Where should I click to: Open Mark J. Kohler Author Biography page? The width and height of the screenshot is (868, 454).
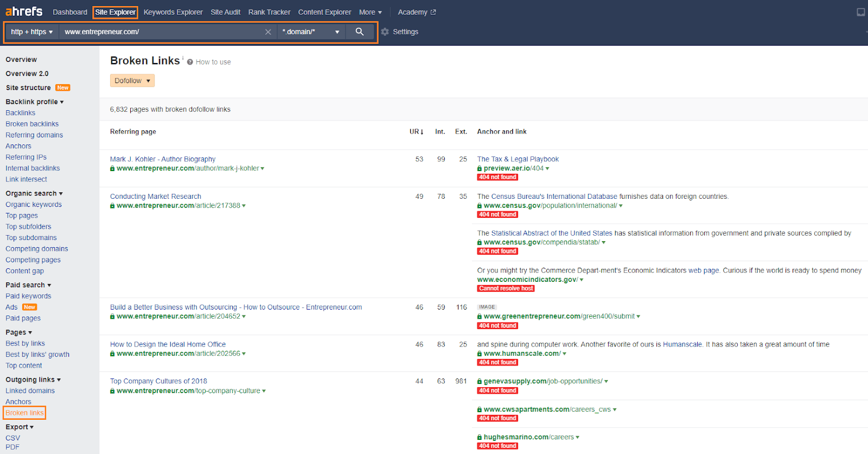pyautogui.click(x=163, y=160)
